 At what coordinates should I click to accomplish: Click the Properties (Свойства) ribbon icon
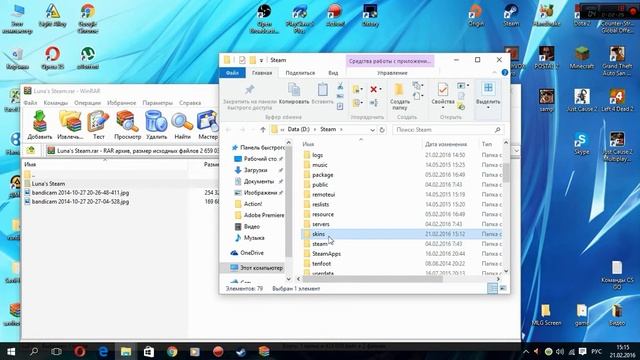(442, 89)
